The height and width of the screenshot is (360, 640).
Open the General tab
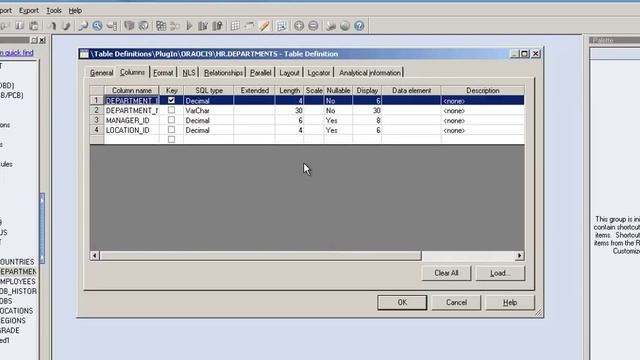click(x=101, y=73)
